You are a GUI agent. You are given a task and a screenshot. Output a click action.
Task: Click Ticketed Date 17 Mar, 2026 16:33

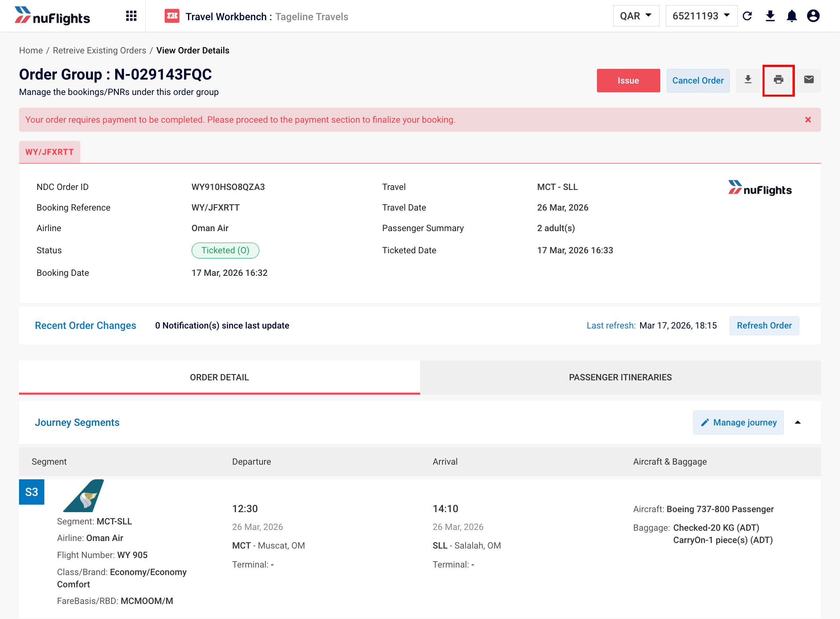pos(575,250)
